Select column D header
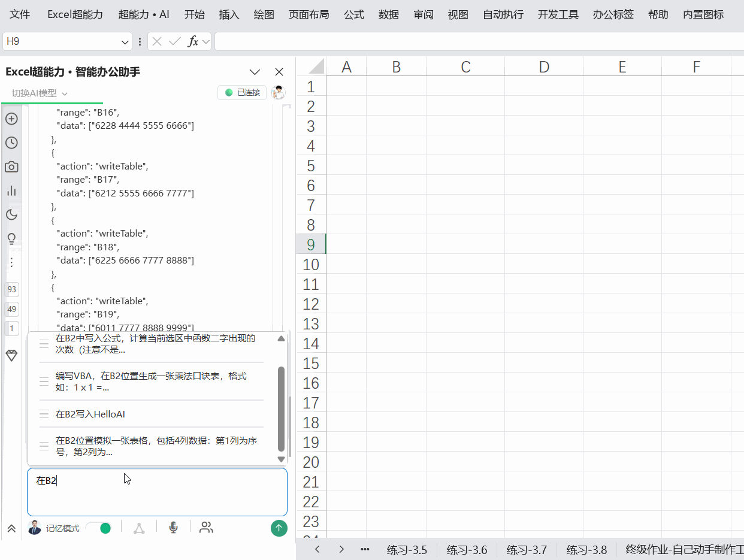The width and height of the screenshot is (744, 560). (x=544, y=66)
